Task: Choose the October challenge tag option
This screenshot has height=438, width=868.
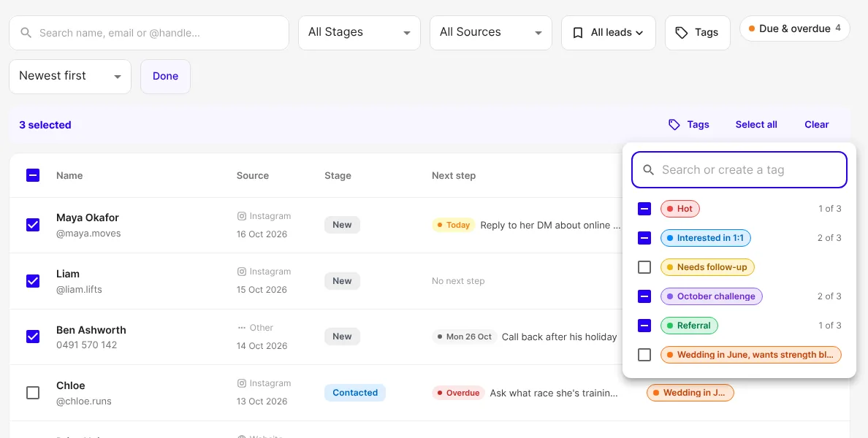Action: 712,296
